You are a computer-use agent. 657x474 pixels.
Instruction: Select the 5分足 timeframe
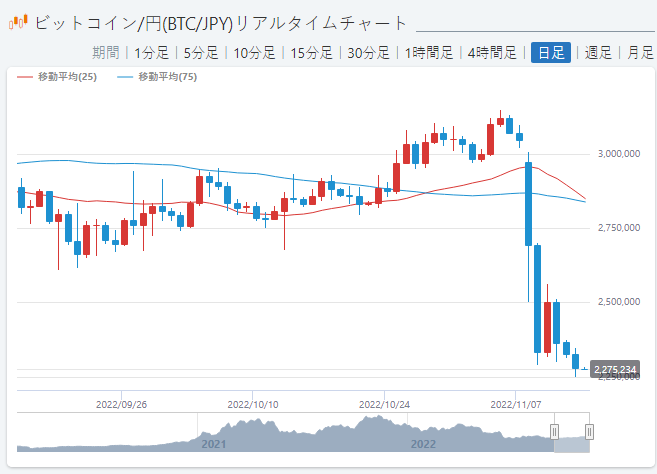click(x=201, y=53)
